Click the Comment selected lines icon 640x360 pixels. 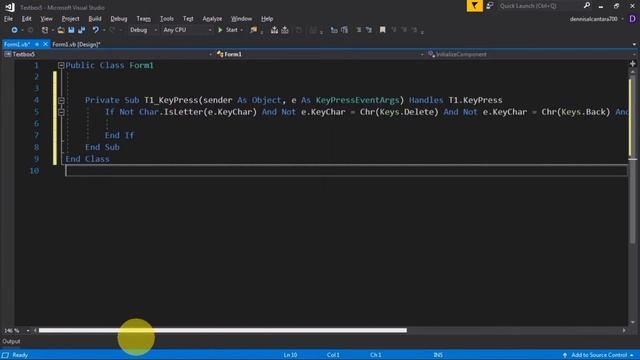pyautogui.click(x=334, y=30)
